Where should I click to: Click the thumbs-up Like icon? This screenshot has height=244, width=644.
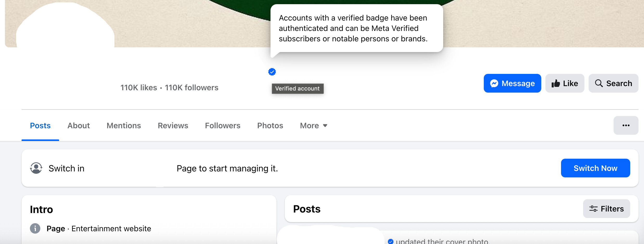pos(556,83)
